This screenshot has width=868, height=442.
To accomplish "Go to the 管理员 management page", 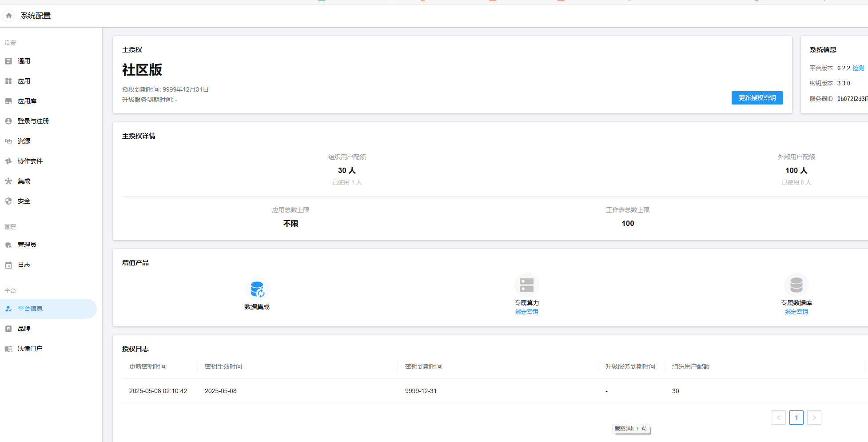I will coord(27,245).
